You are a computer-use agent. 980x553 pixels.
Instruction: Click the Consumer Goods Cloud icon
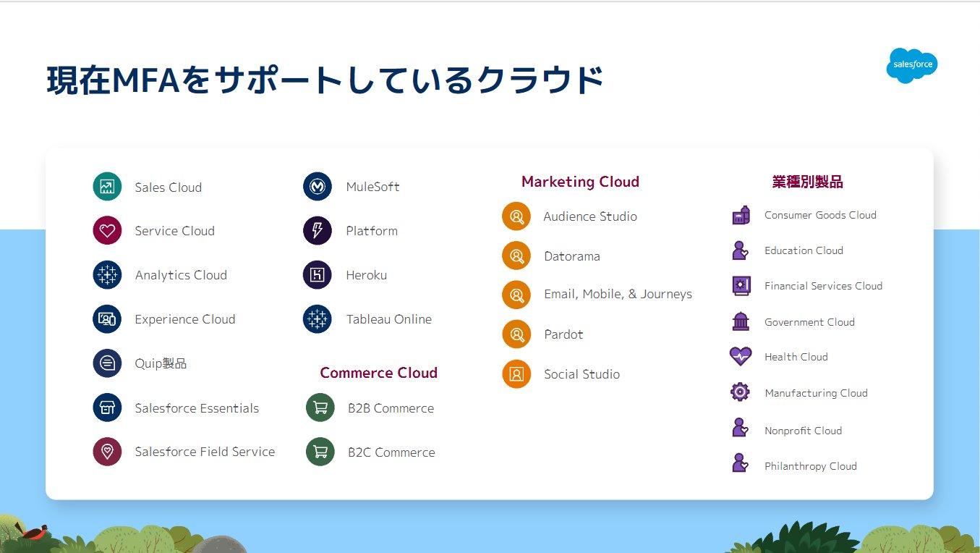tap(741, 215)
